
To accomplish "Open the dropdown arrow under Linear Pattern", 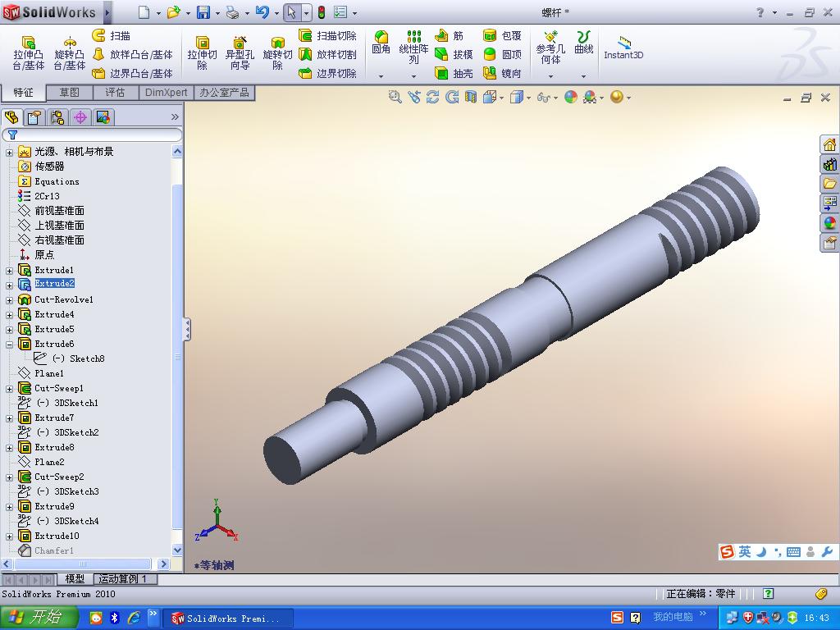I will tap(413, 76).
